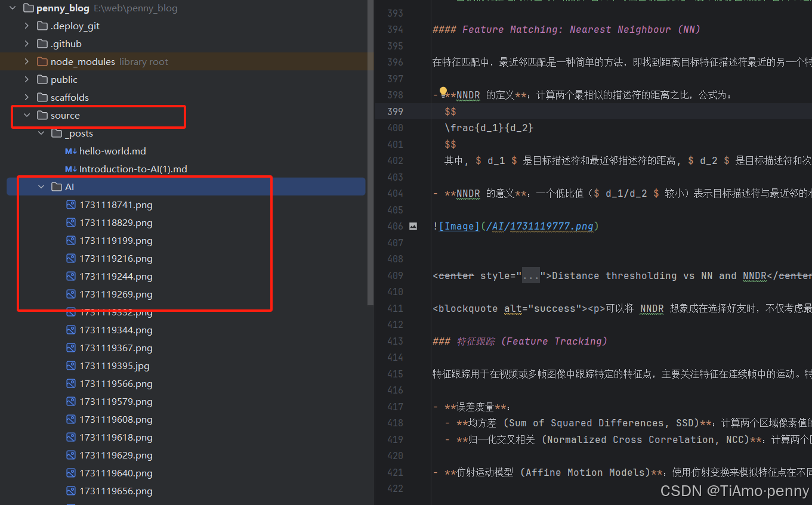Select 1731119566.png in project tree

tap(116, 384)
